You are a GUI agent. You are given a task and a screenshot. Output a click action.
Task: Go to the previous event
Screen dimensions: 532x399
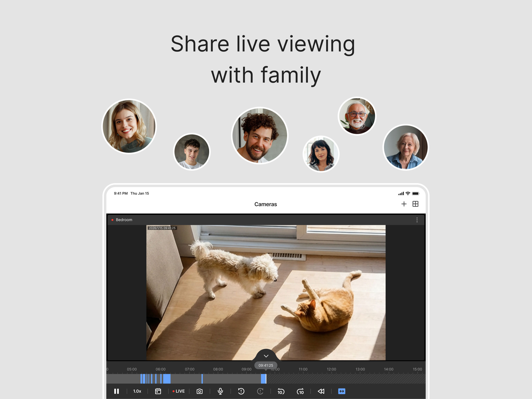[x=241, y=391]
